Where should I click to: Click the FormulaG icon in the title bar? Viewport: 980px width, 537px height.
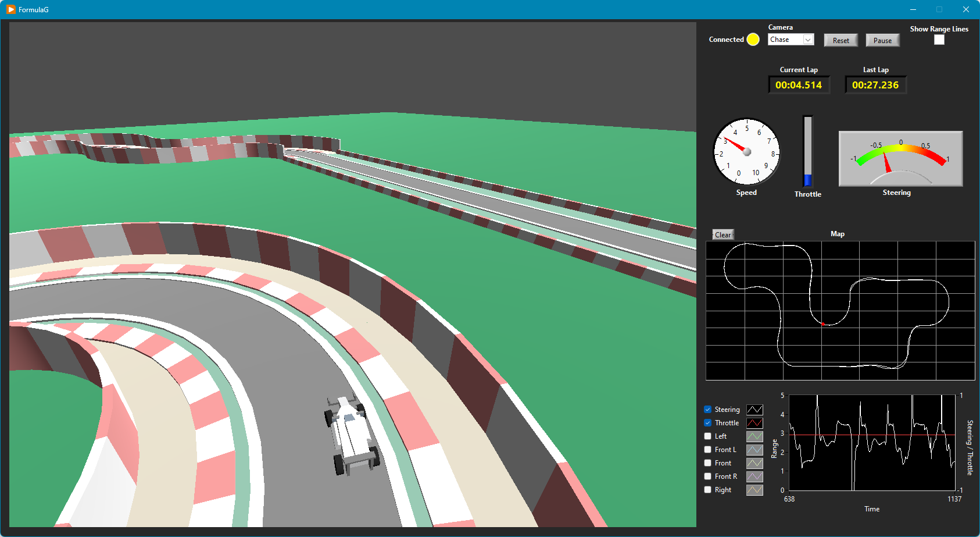(10, 9)
